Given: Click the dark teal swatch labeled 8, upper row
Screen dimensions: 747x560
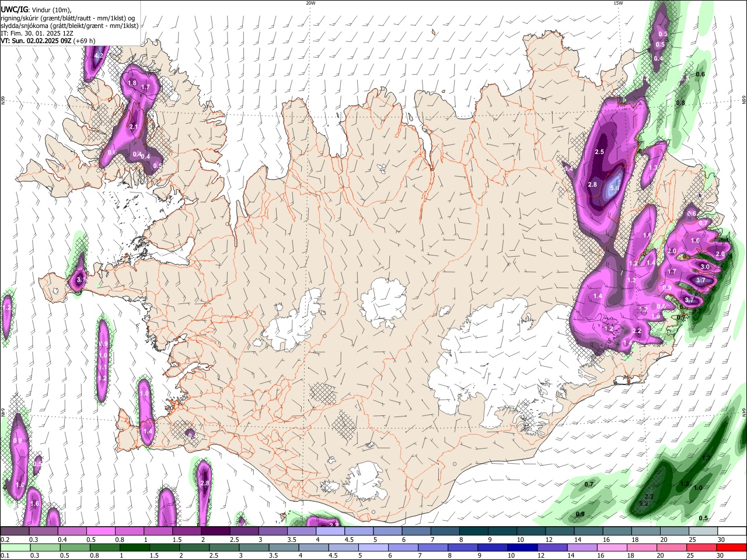Looking at the screenshot, I should [473, 531].
